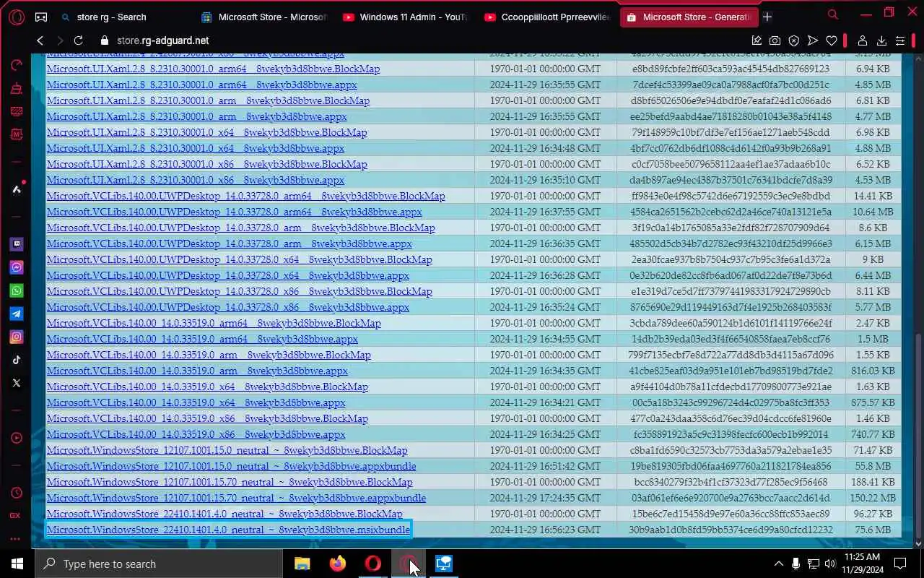The height and width of the screenshot is (578, 924).
Task: Open Easy Setup sliders icon
Action: [x=900, y=41]
